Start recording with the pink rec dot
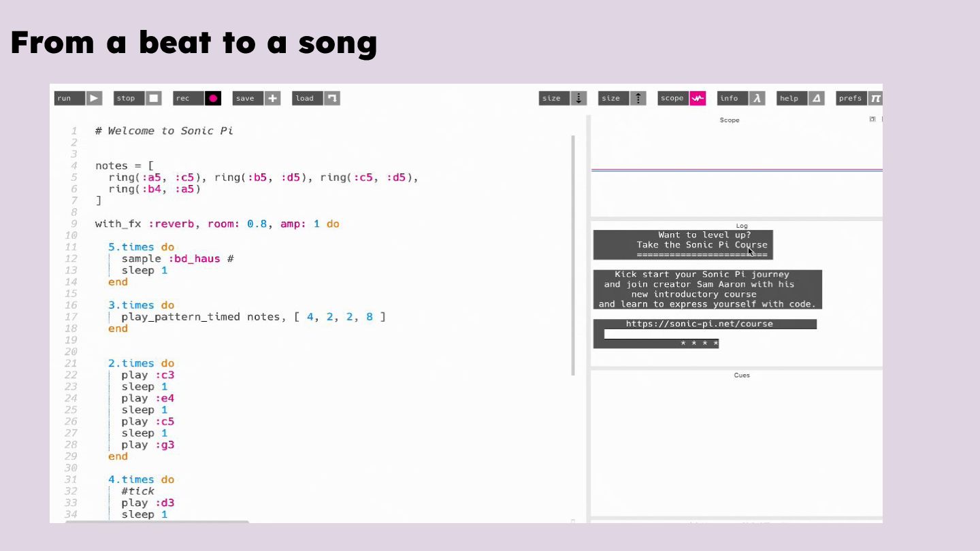Screen dimensions: 980x551 click(213, 98)
